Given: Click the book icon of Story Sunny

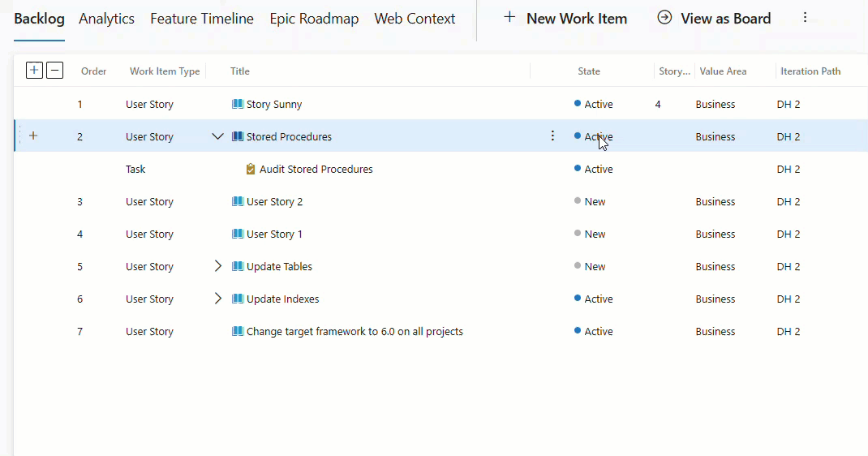Looking at the screenshot, I should (238, 104).
